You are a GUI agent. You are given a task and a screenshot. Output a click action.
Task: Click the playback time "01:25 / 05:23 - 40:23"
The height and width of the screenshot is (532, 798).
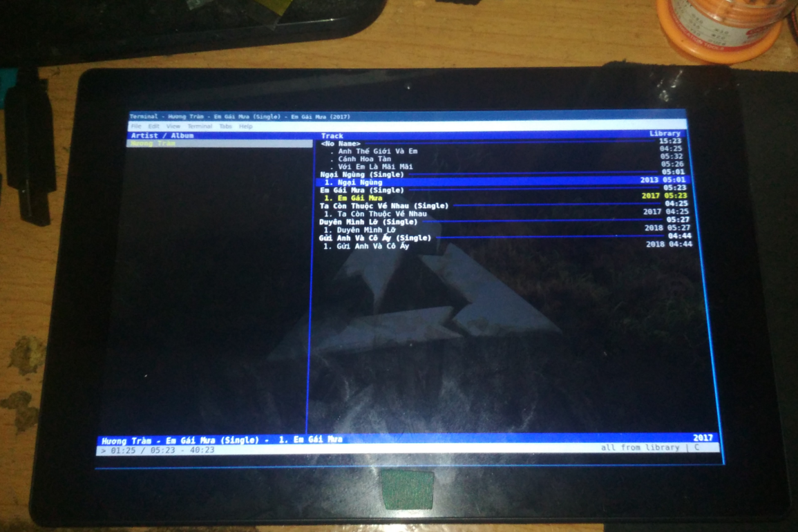(x=162, y=450)
